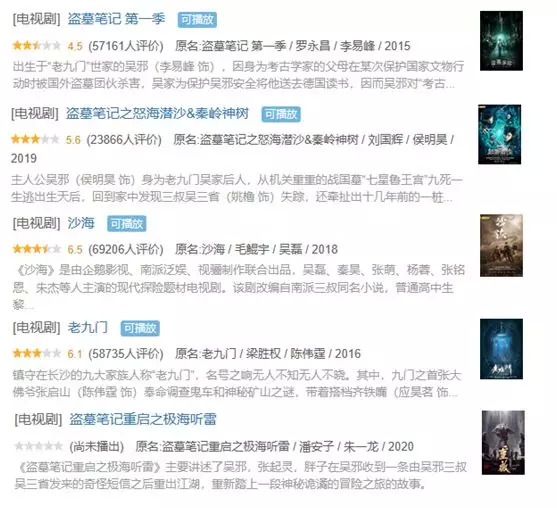
Task: Open 盗墓笔记之怒海潜沙&秦岭神树 title link
Action: point(157,113)
